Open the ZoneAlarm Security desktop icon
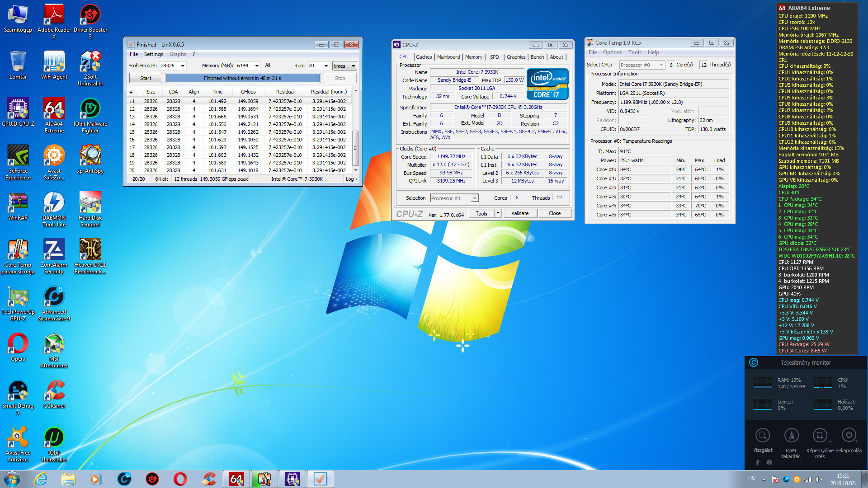868x488 pixels. 54,256
